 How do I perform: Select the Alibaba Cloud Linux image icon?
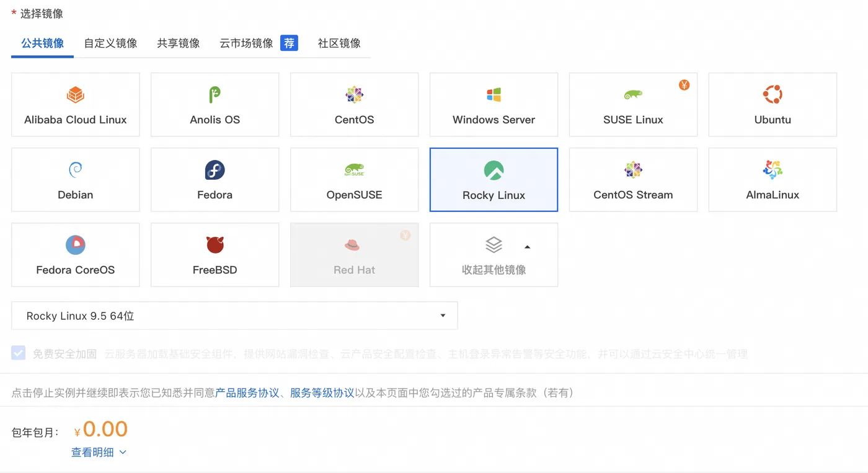coord(76,95)
